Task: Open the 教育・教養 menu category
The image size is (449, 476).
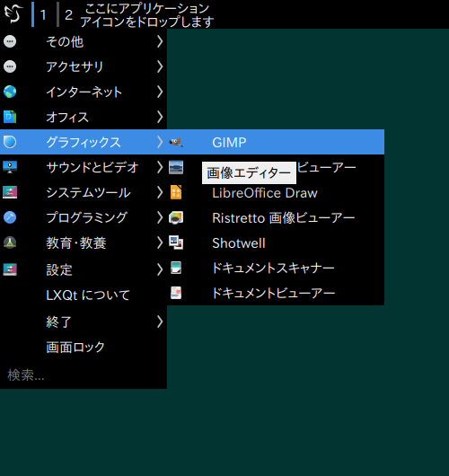Action: (x=84, y=242)
